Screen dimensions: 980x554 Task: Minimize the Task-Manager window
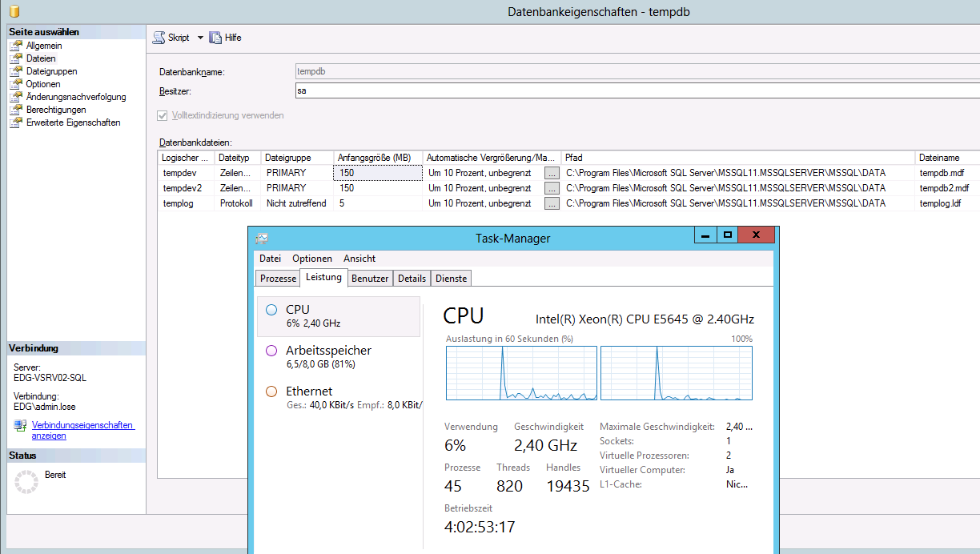[705, 235]
